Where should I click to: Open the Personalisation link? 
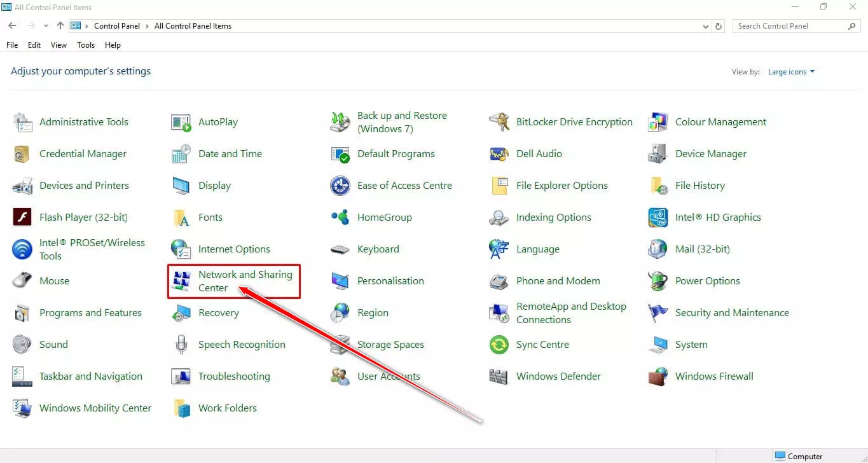tap(390, 281)
